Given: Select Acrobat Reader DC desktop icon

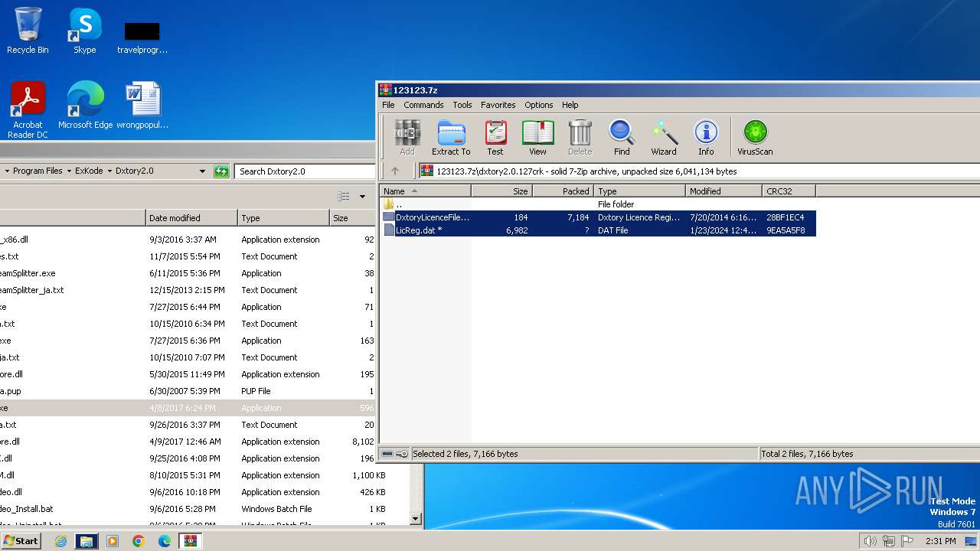Looking at the screenshot, I should 28,109.
